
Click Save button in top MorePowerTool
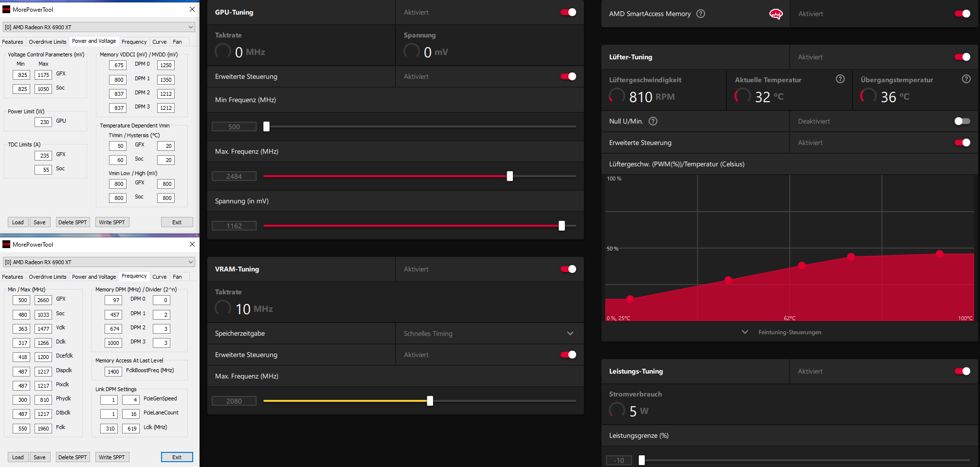(x=39, y=222)
